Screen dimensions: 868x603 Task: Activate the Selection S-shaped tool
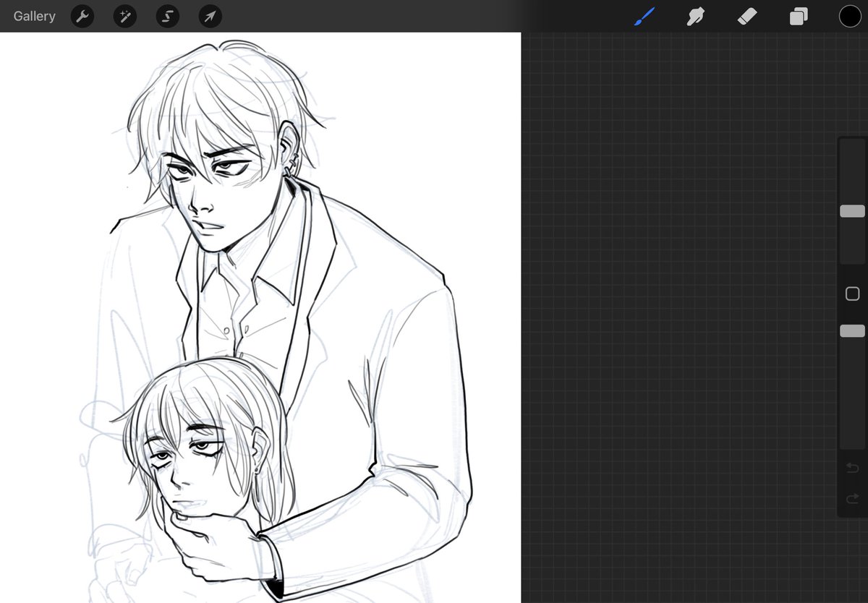click(x=168, y=16)
